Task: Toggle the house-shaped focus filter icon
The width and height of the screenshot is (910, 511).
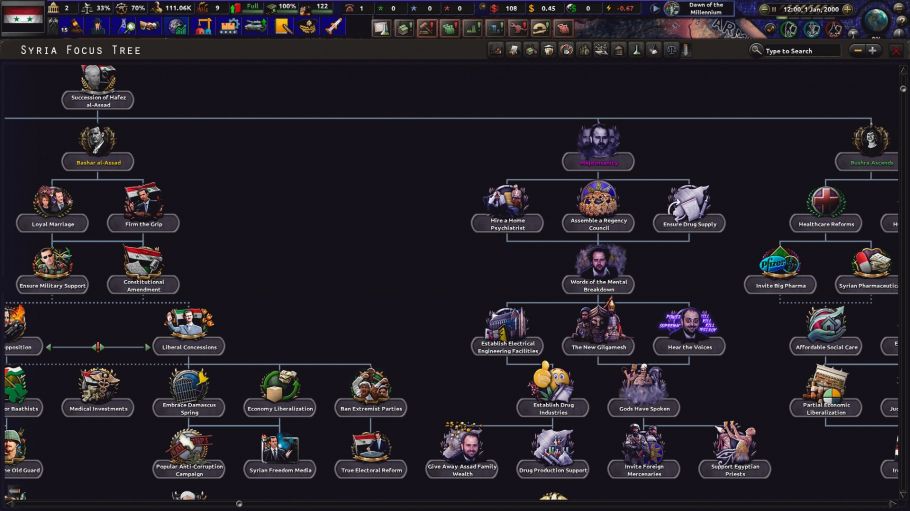Action: pyautogui.click(x=619, y=51)
